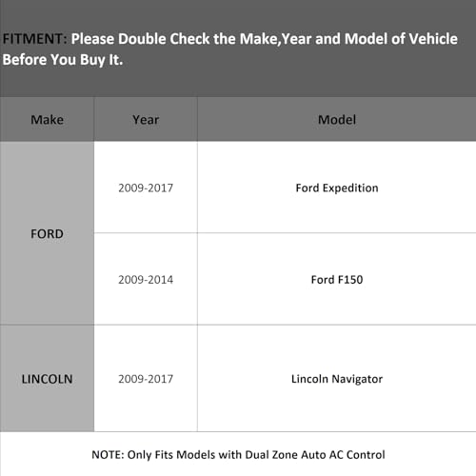This screenshot has width=476, height=476.
Task: Click the Make column header
Action: point(47,120)
